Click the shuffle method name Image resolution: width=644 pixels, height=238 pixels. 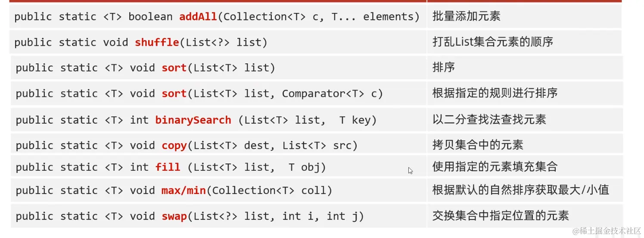pyautogui.click(x=157, y=42)
